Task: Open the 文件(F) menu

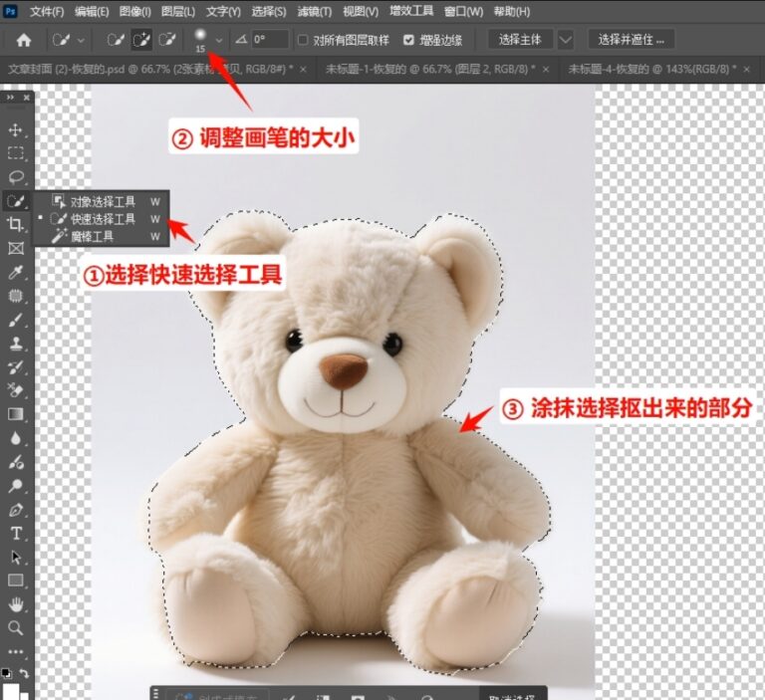Action: point(47,11)
